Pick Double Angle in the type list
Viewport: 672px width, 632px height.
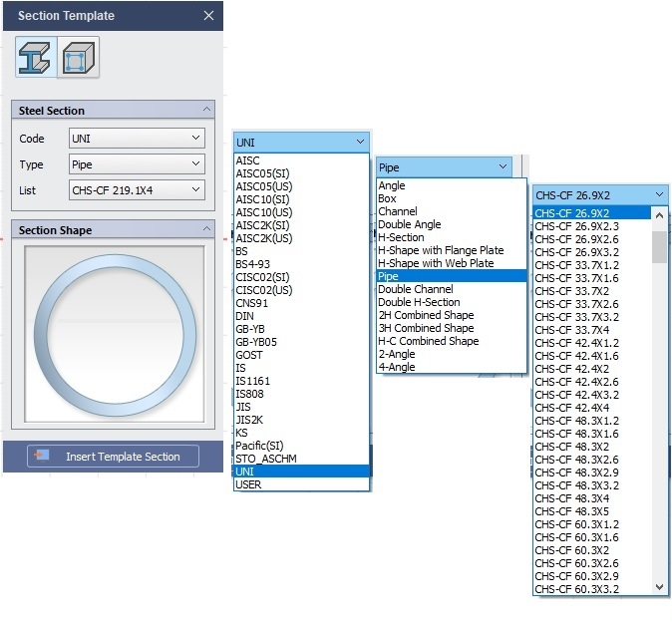452,224
